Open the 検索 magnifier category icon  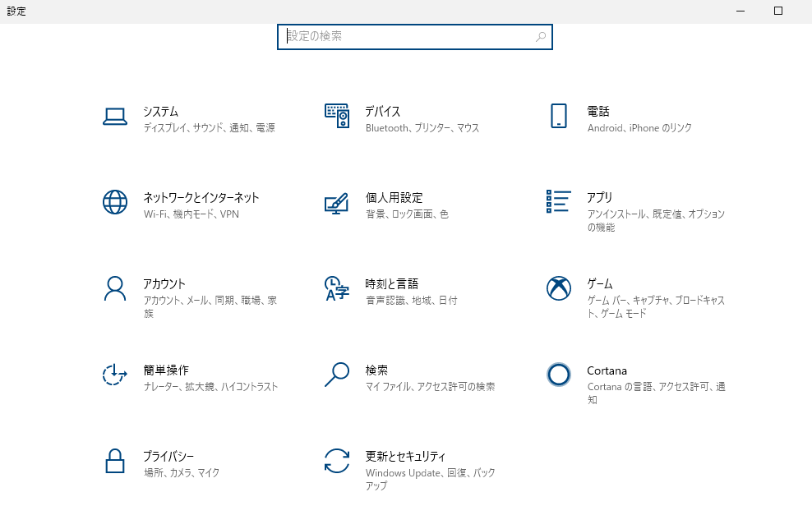(337, 375)
